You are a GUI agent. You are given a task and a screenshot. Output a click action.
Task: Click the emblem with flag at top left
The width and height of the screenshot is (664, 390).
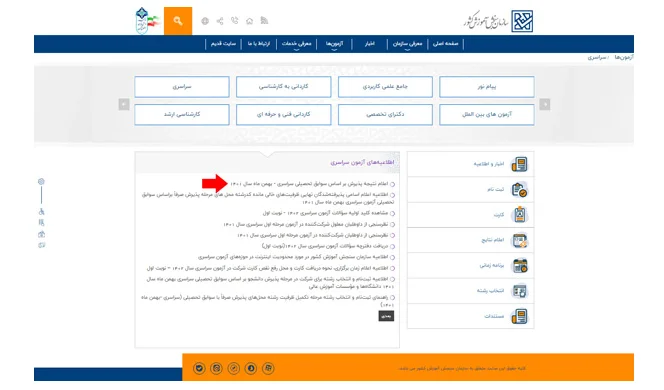[147, 21]
